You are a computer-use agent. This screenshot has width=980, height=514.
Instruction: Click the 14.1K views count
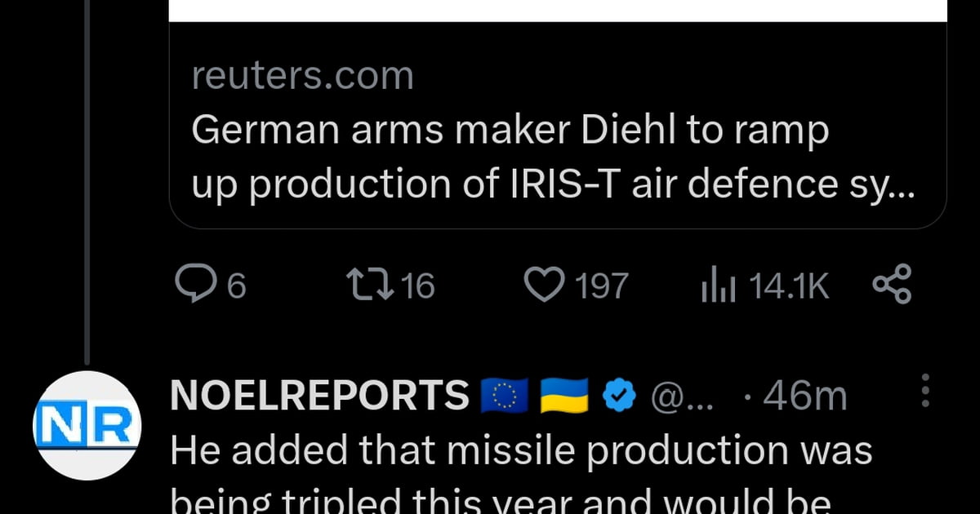click(x=788, y=286)
